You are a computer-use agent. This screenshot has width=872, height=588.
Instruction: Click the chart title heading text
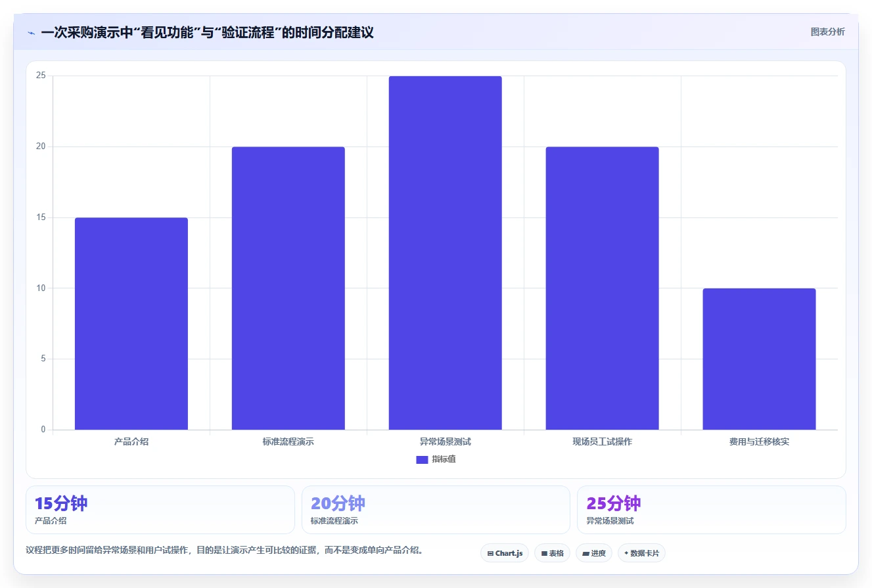pyautogui.click(x=207, y=32)
